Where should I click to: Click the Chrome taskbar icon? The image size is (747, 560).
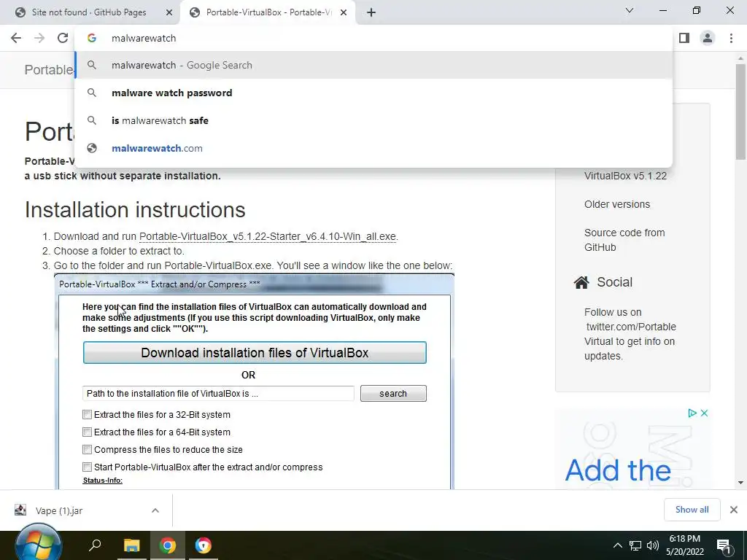click(x=167, y=545)
